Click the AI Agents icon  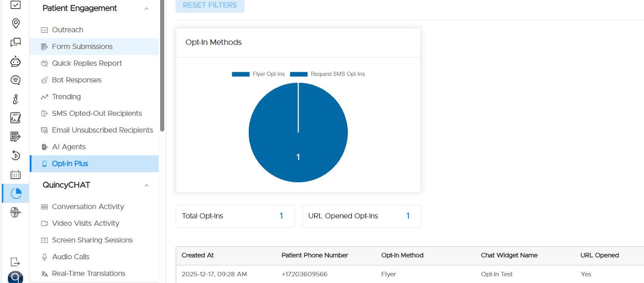pyautogui.click(x=45, y=147)
